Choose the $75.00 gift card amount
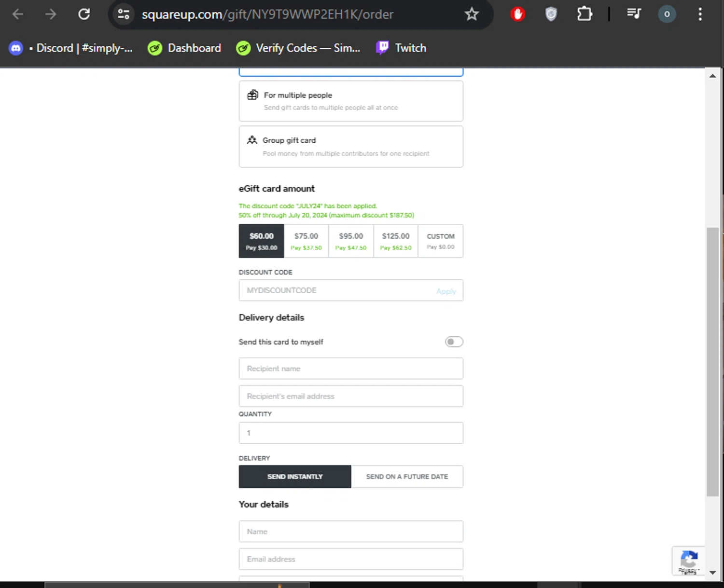 click(x=306, y=241)
